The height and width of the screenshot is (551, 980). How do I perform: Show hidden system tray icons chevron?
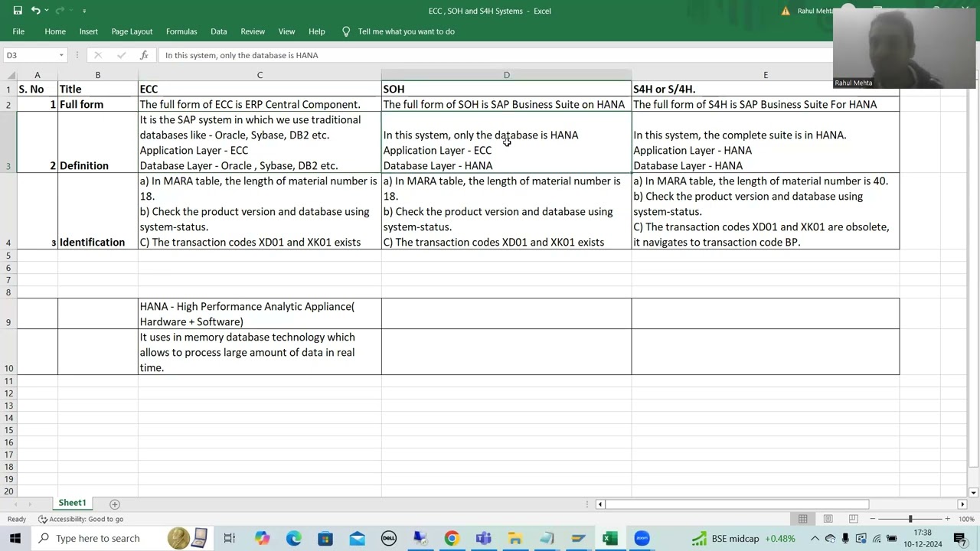coord(815,538)
